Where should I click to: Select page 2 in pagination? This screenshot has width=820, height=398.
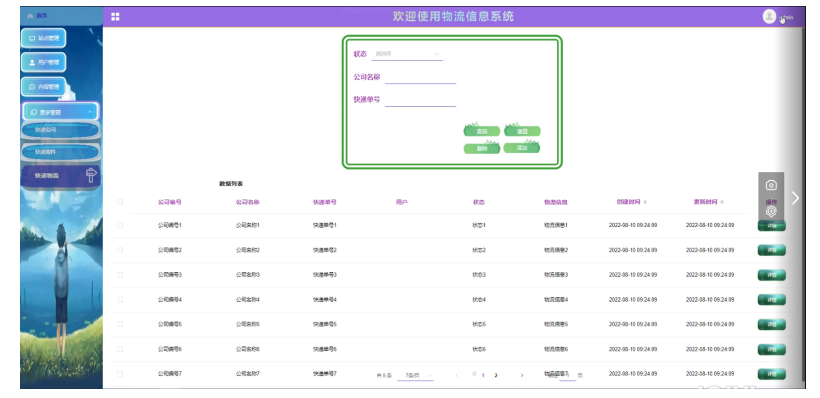[x=496, y=376]
